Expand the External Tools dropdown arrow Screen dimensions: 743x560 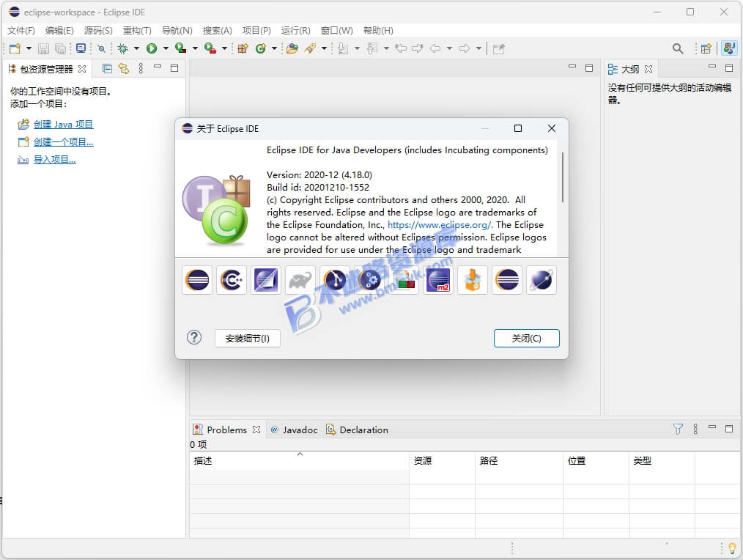(x=224, y=48)
